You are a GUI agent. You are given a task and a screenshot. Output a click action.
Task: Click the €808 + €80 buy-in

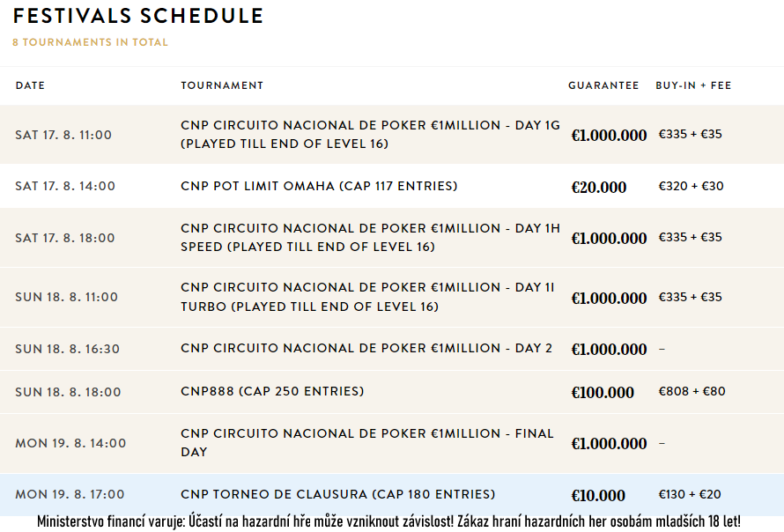(692, 391)
